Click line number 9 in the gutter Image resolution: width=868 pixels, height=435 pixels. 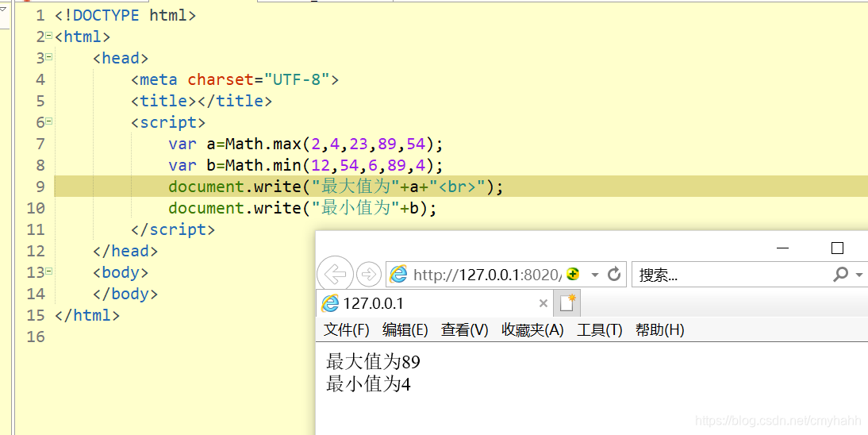[x=40, y=187]
